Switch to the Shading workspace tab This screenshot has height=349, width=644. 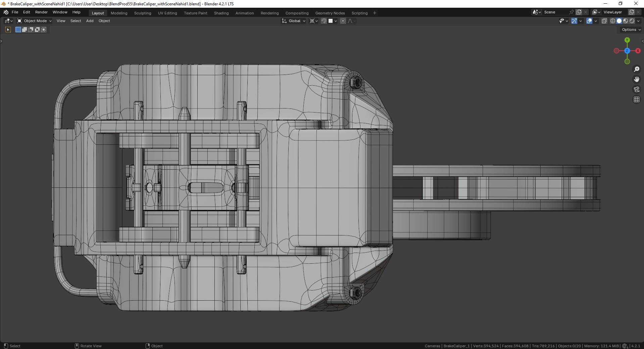(221, 13)
